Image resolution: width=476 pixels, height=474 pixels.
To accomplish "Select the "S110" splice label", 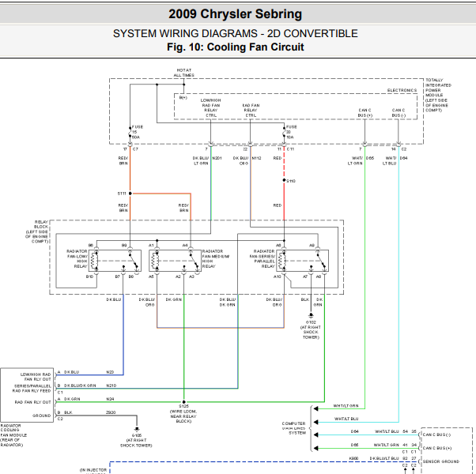I will 291,181.
